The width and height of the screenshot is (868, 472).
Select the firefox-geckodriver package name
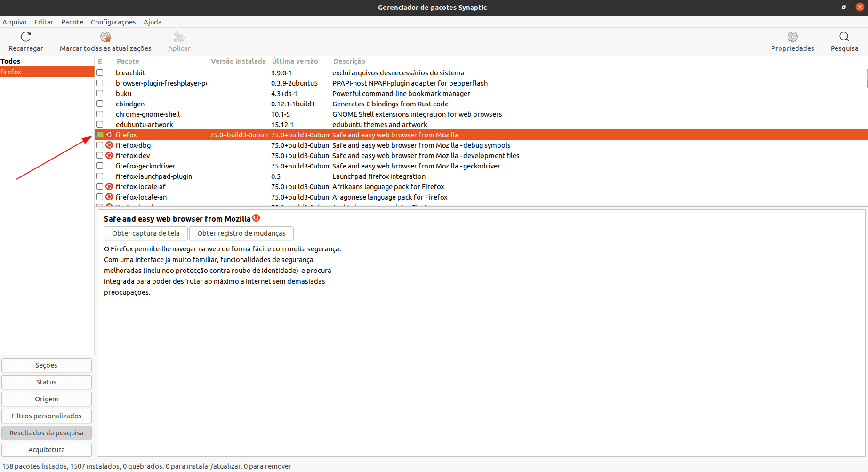coord(145,166)
